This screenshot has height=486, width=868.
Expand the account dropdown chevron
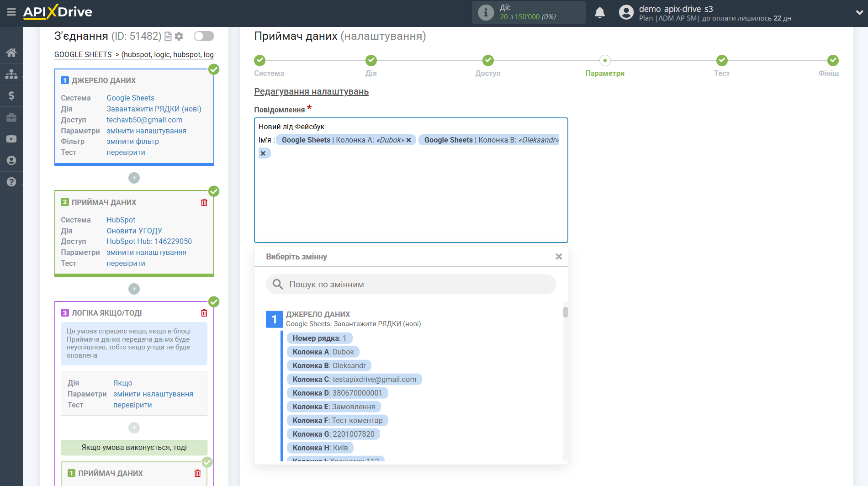click(859, 13)
